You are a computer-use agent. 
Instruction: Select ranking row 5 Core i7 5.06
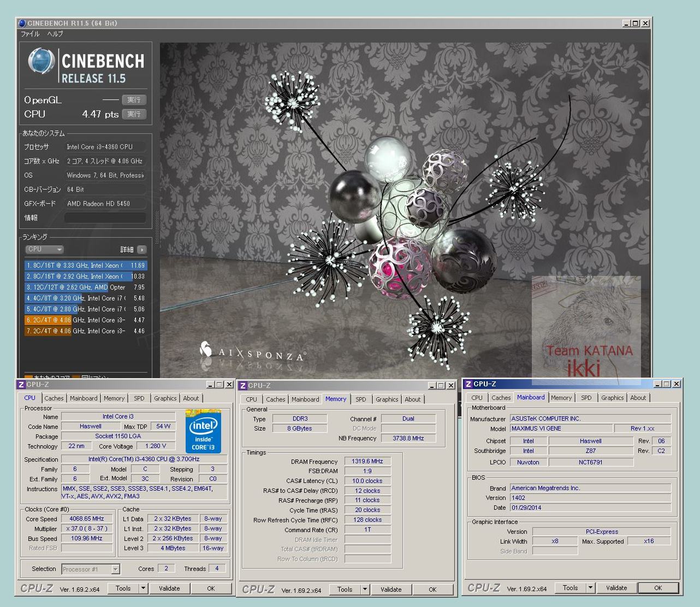(85, 309)
